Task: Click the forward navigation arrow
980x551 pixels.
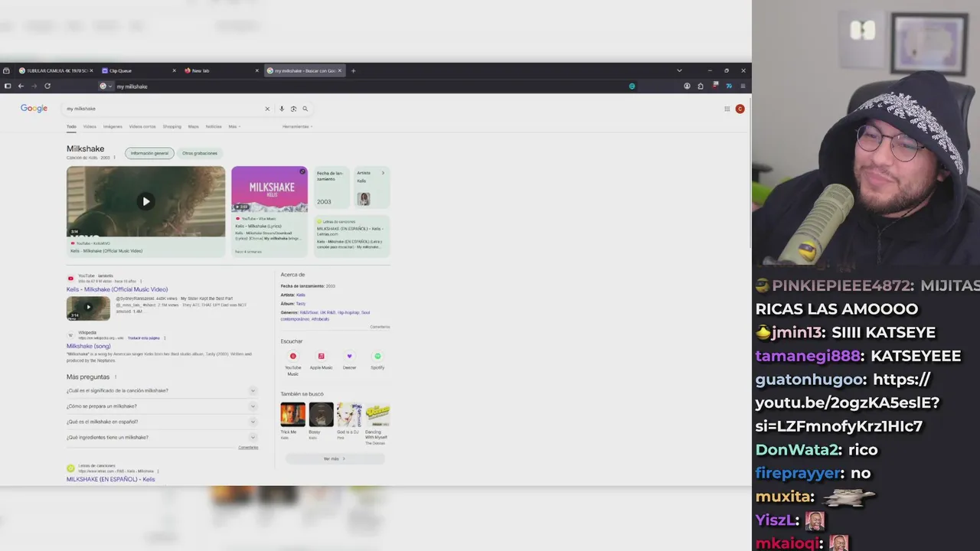Action: pos(34,86)
